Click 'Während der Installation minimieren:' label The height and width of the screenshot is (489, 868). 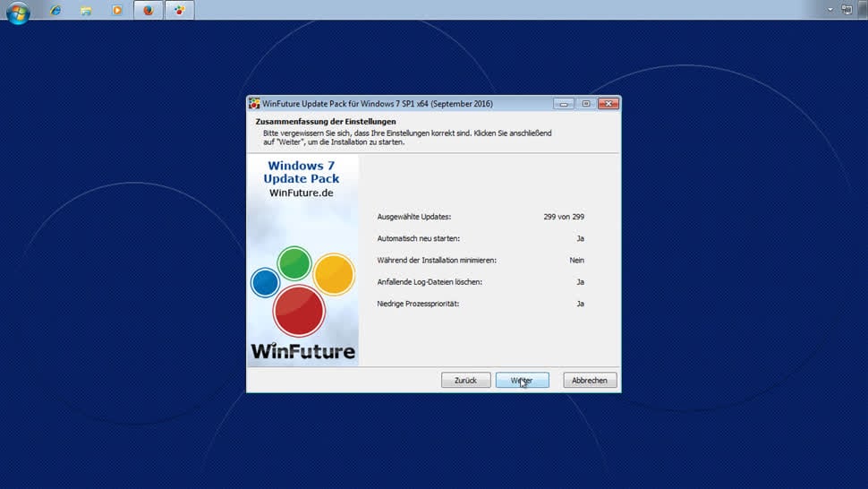pyautogui.click(x=437, y=261)
